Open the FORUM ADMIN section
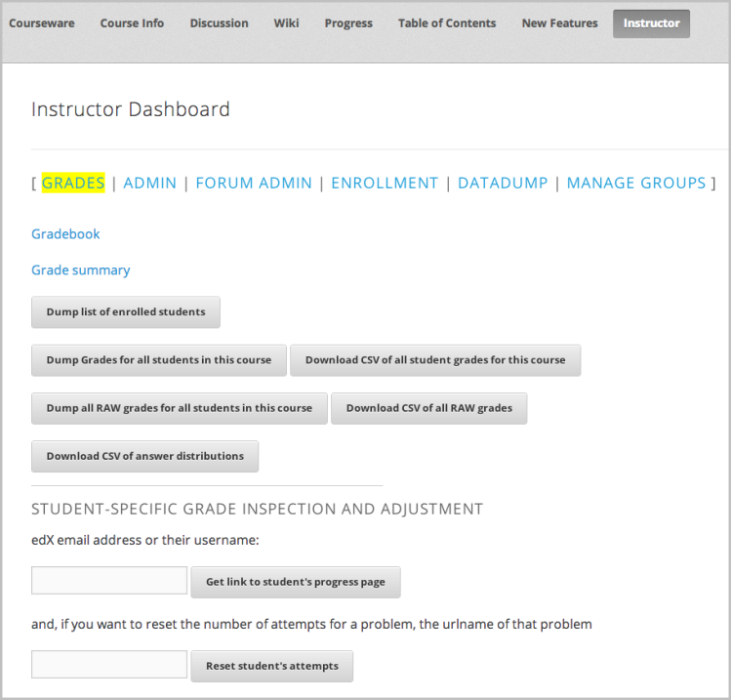The width and height of the screenshot is (731, 700). pyautogui.click(x=254, y=183)
